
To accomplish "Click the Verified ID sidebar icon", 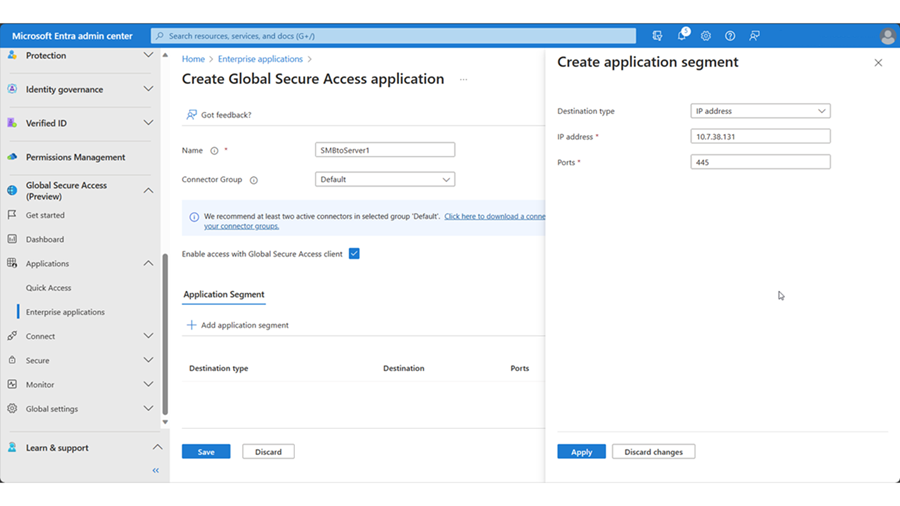I will pos(12,123).
